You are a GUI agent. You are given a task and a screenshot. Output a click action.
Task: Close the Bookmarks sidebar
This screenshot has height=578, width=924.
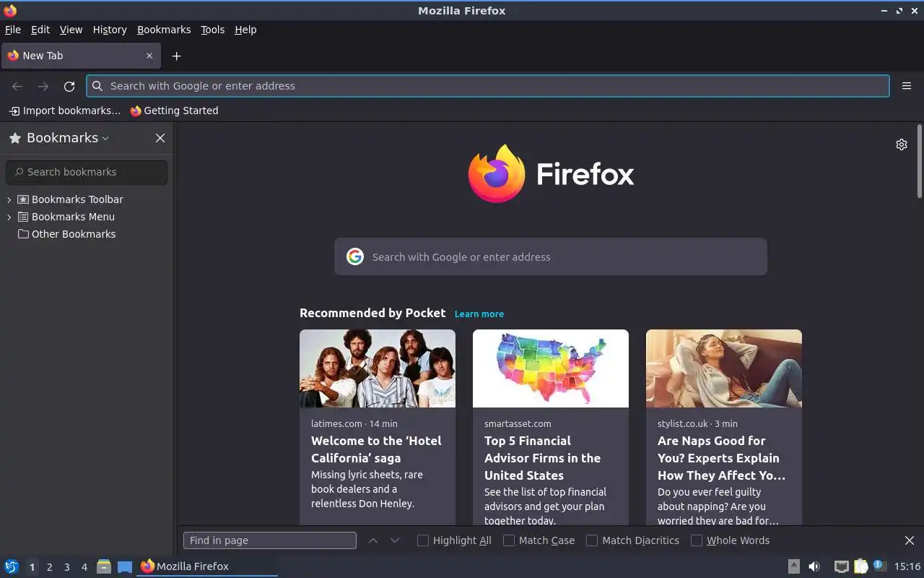tap(160, 138)
